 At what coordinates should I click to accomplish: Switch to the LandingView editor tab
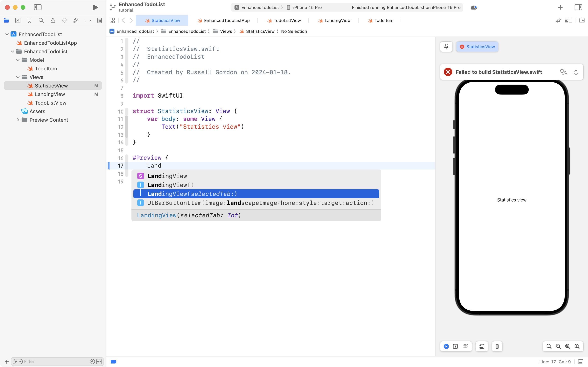pos(337,21)
